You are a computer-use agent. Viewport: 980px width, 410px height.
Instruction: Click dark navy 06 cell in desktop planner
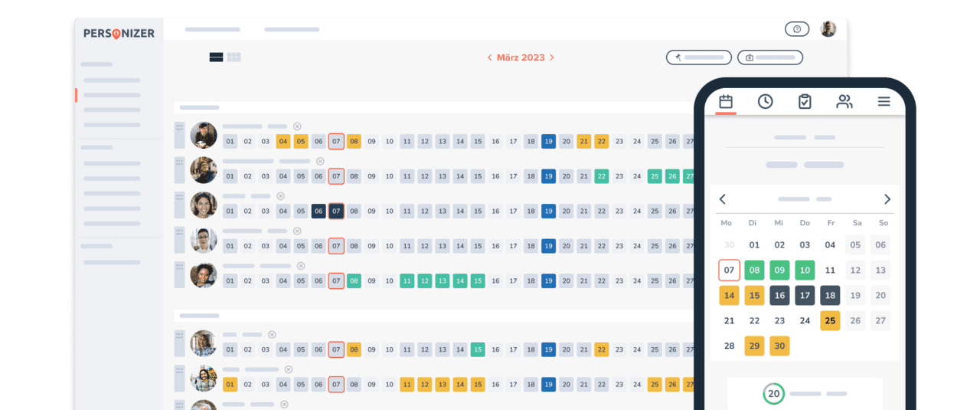coord(318,211)
